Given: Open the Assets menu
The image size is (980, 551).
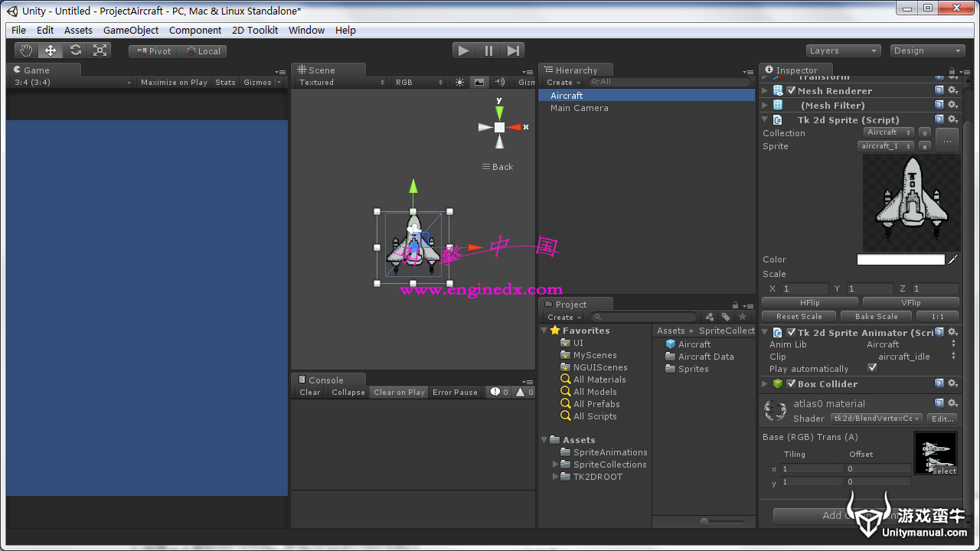Looking at the screenshot, I should coord(78,30).
